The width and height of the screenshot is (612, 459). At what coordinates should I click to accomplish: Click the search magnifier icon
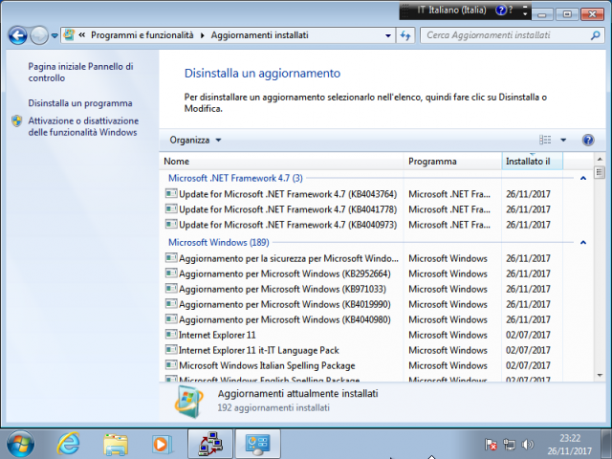click(x=595, y=36)
